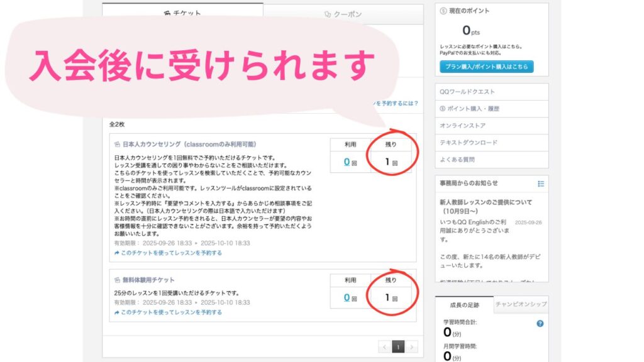644x362 pixels.
Task: Click the ticket icon beside 無料体験用チケット
Action: [x=117, y=280]
